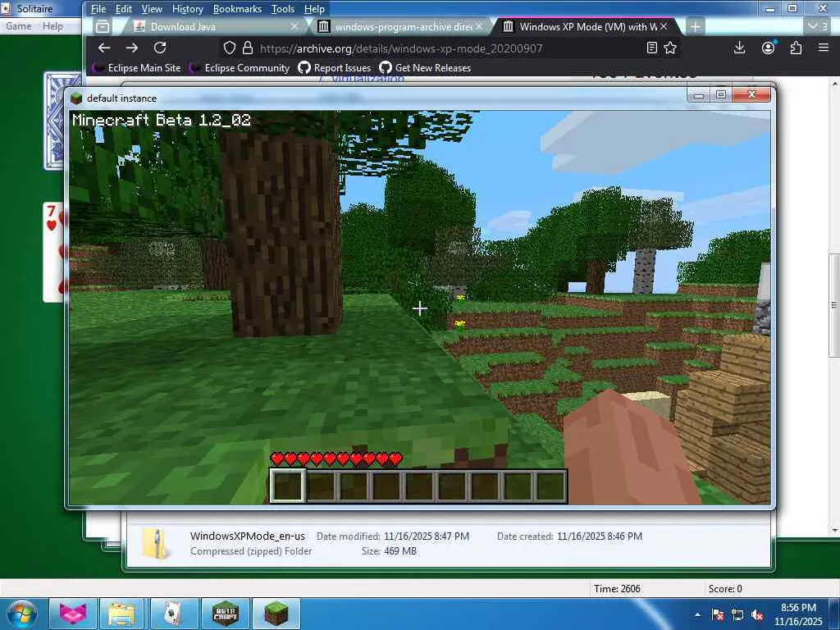The width and height of the screenshot is (840, 630).
Task: Maximize the default instance Minecraft window
Action: 721,95
